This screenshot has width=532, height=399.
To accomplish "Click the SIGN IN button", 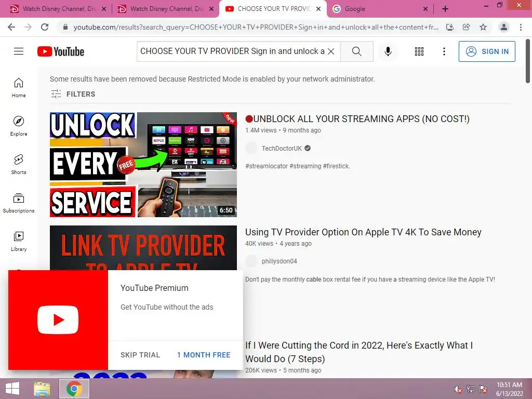I will [x=487, y=51].
